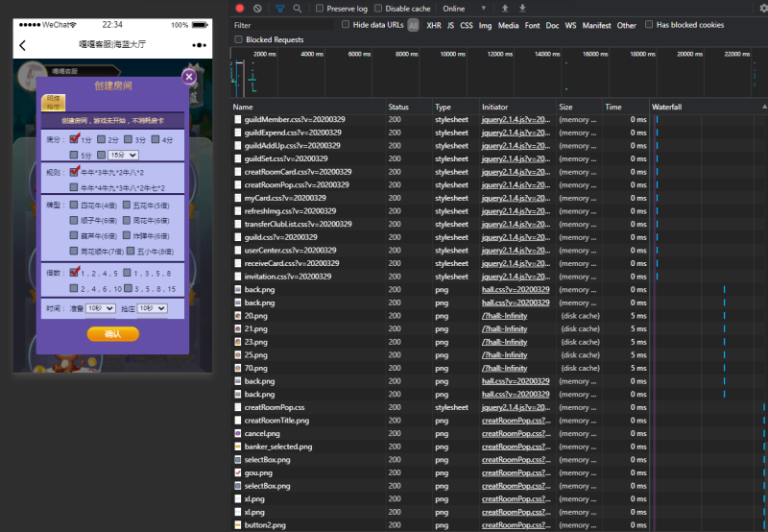
Task: Open the 抢庄 time dropdown
Action: pos(153,308)
